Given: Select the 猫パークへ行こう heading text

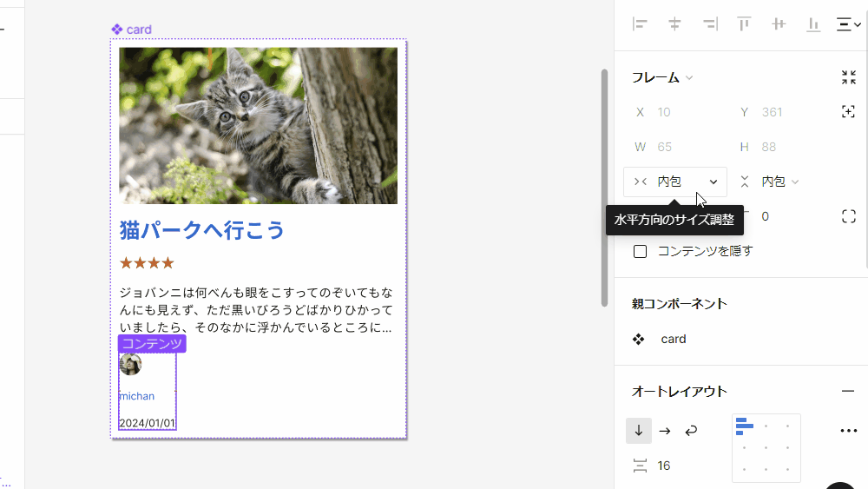Looking at the screenshot, I should pyautogui.click(x=202, y=230).
